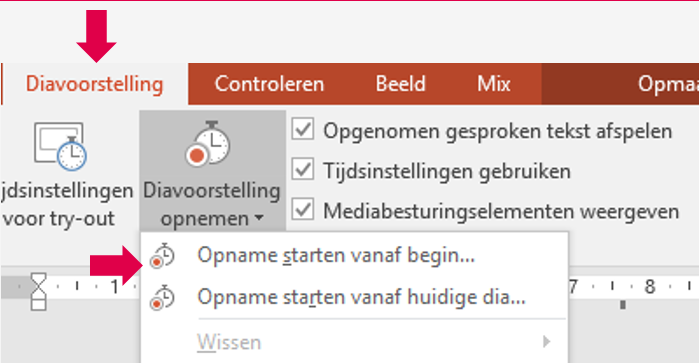Click the icon beside Opname starten vanaf begin

[162, 256]
